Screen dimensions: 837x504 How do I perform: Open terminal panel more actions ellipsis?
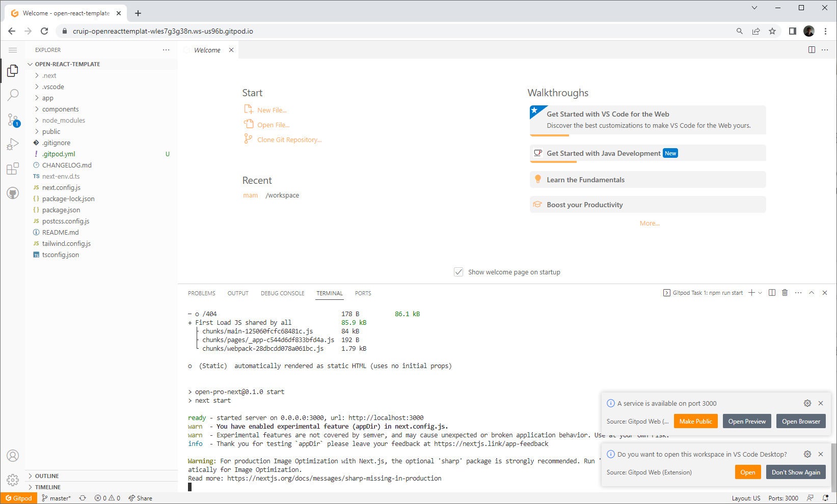click(x=798, y=293)
